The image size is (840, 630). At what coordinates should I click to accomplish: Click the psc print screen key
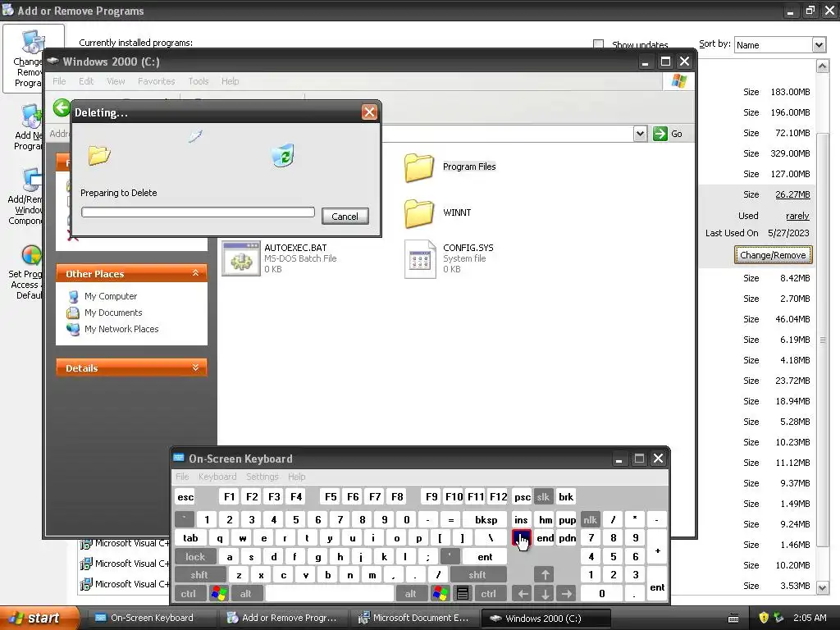pyautogui.click(x=522, y=496)
